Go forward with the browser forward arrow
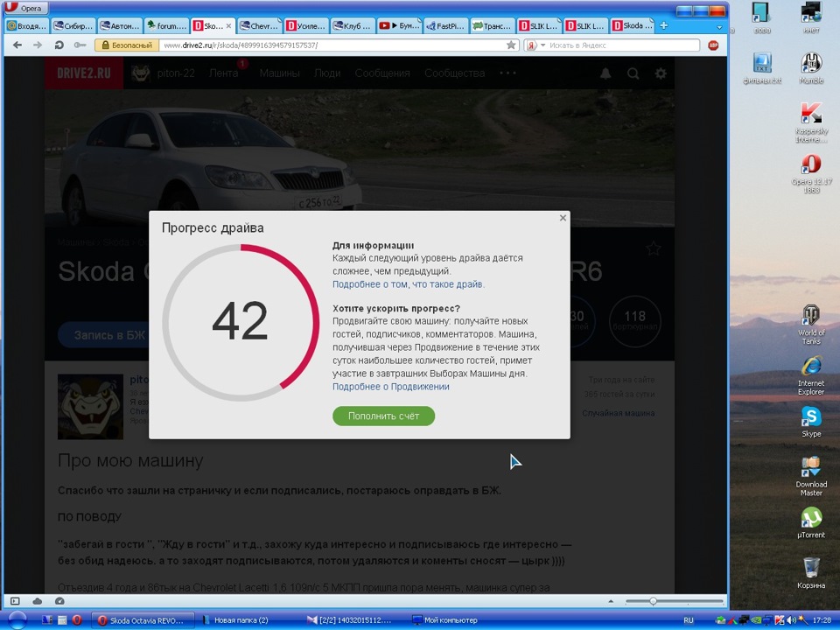The image size is (840, 630). 38,45
